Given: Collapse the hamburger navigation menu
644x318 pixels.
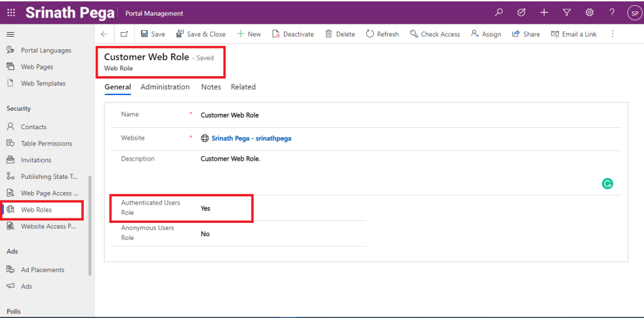Looking at the screenshot, I should point(11,34).
